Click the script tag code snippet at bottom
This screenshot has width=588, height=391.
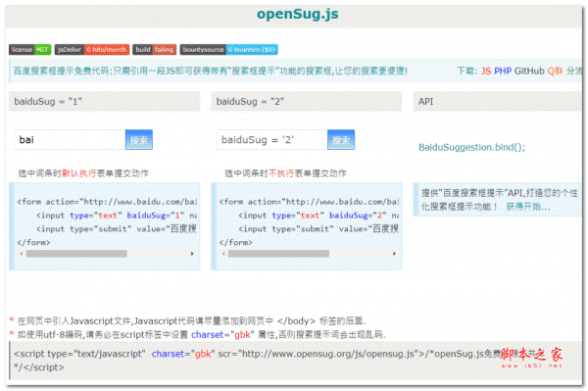tap(295, 361)
